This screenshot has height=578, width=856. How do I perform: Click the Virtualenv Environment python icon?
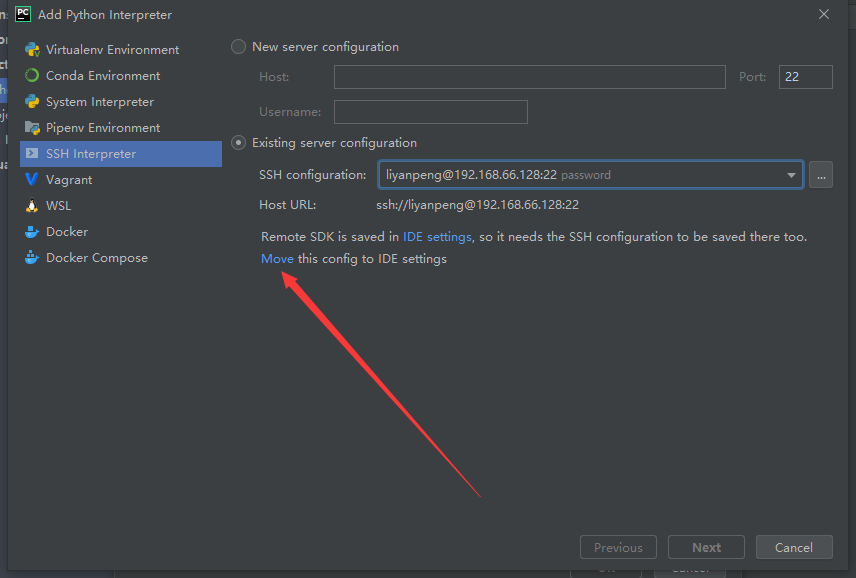[32, 50]
